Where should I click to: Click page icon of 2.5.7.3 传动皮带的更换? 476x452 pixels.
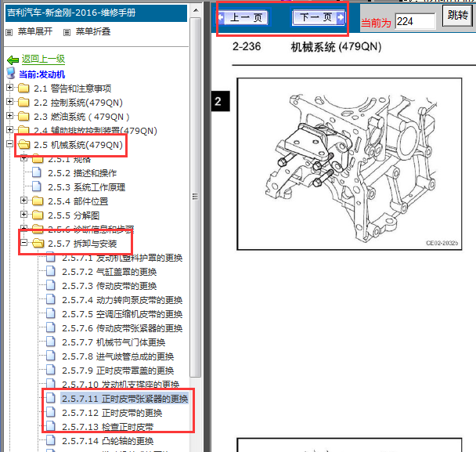tap(51, 285)
